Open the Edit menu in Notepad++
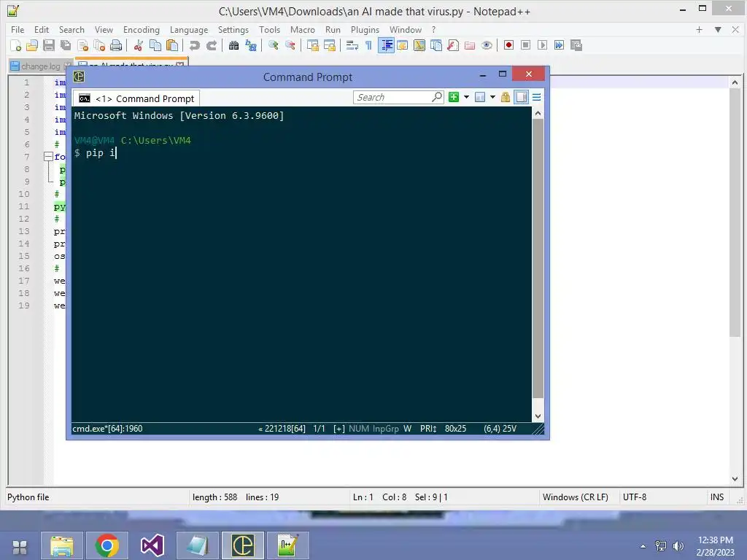The width and height of the screenshot is (747, 560). point(42,29)
